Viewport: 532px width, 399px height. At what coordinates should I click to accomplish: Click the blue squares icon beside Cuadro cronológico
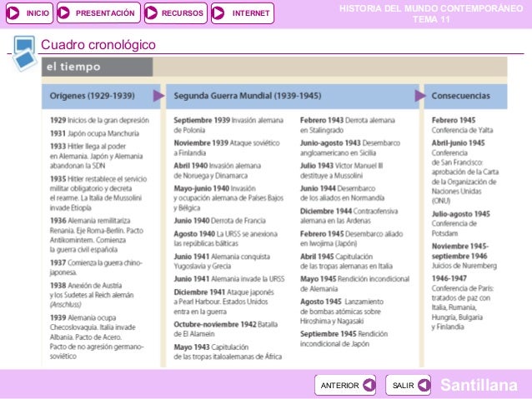[24, 53]
